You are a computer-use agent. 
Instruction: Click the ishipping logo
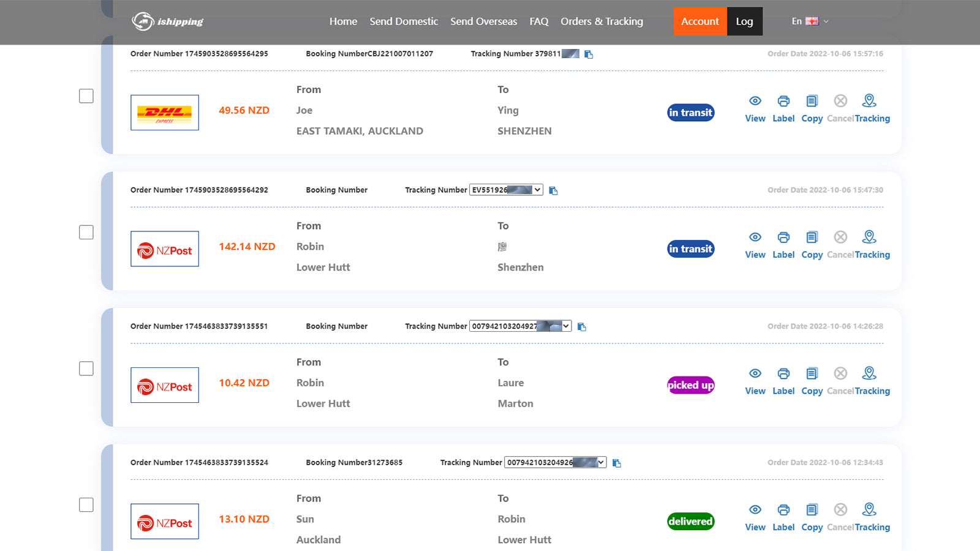(167, 21)
